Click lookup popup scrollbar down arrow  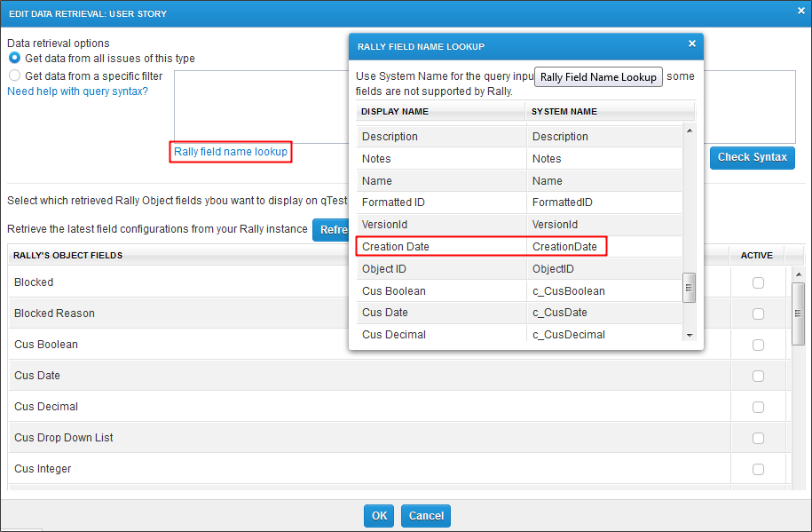click(690, 335)
